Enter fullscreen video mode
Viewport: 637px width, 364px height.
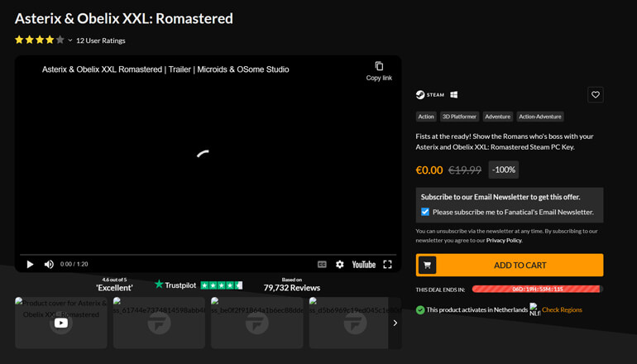point(387,265)
